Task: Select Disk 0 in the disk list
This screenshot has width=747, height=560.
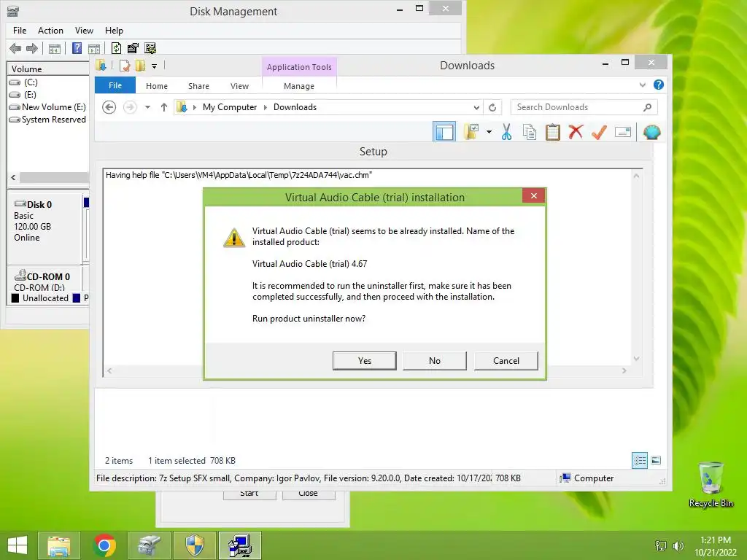Action: coord(44,228)
